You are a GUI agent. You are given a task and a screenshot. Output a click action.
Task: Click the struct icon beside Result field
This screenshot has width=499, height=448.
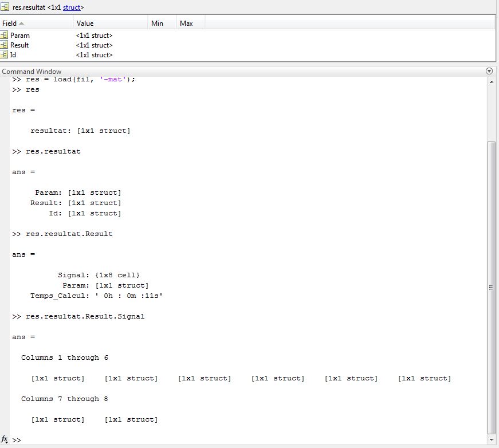(x=4, y=45)
